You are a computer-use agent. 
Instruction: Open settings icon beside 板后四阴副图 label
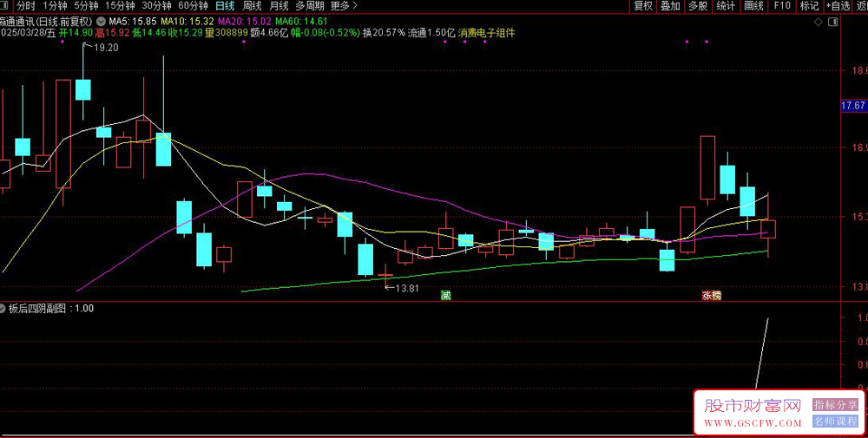click(x=3, y=309)
